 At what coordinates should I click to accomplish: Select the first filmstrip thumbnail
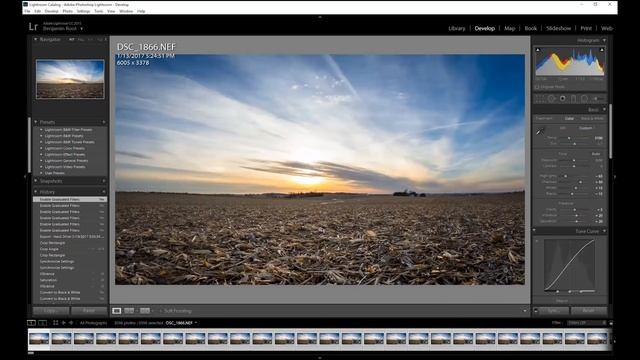click(x=39, y=339)
